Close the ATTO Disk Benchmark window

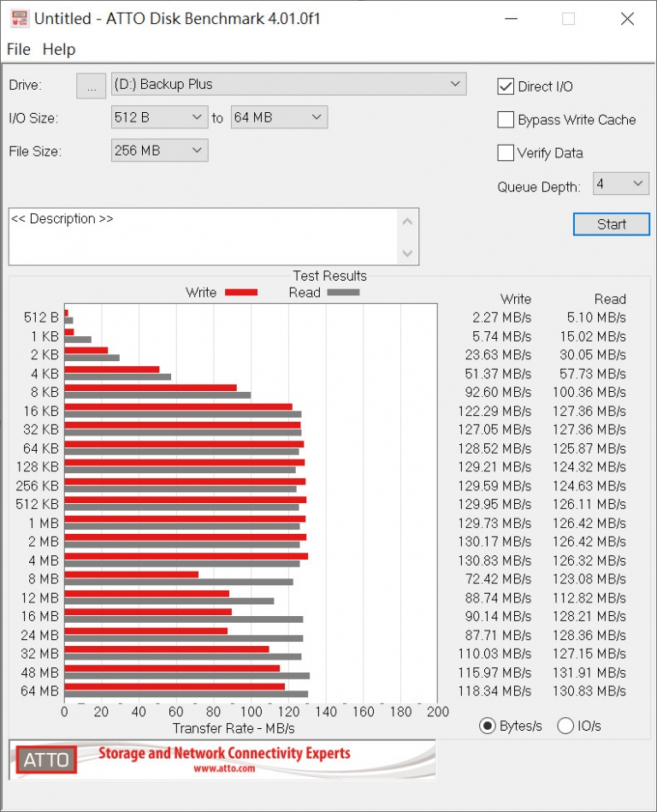click(628, 19)
